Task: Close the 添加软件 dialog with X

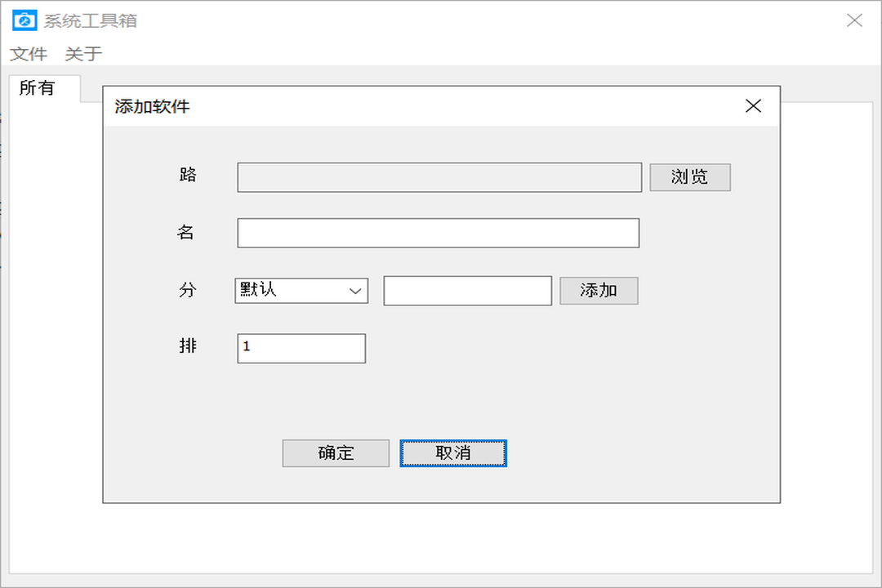Action: pyautogui.click(x=752, y=105)
